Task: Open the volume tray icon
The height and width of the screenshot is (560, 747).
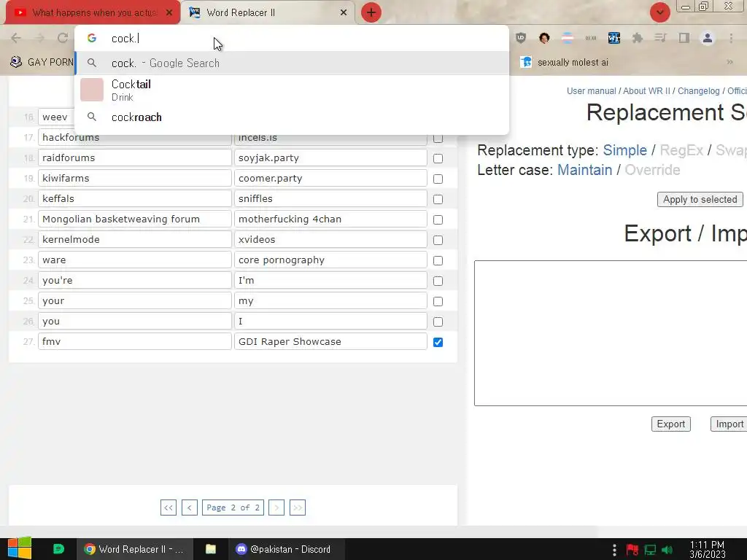Action: point(667,550)
